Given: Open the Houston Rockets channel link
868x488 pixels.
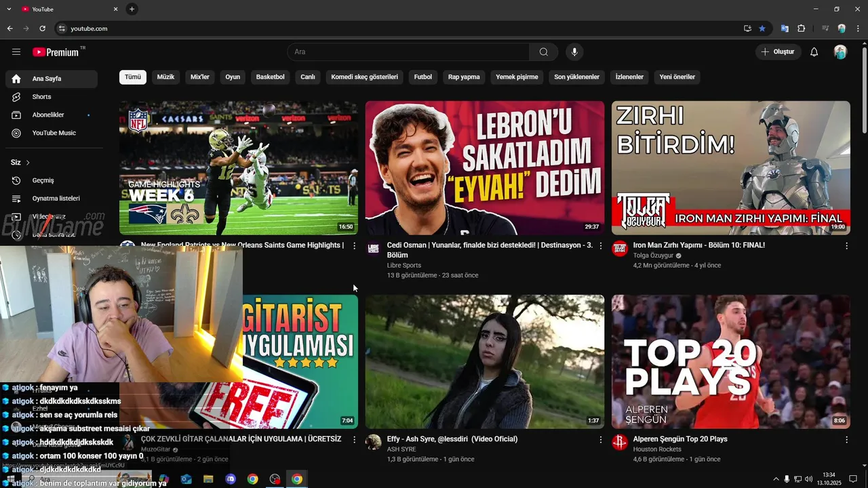Looking at the screenshot, I should tap(657, 449).
